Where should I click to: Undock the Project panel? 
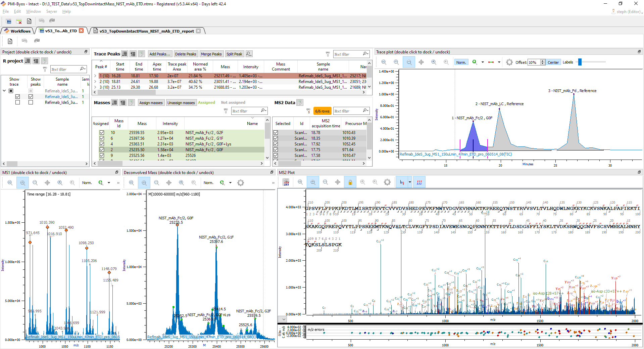(86, 52)
